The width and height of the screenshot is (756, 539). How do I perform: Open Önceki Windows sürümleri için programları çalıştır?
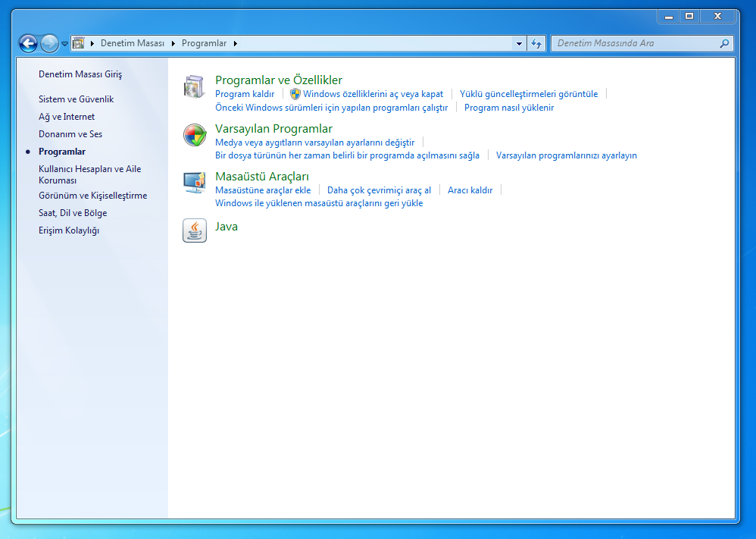(x=331, y=108)
